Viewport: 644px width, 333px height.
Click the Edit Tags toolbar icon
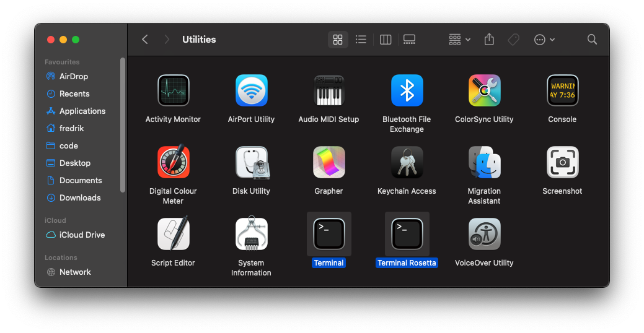(513, 40)
